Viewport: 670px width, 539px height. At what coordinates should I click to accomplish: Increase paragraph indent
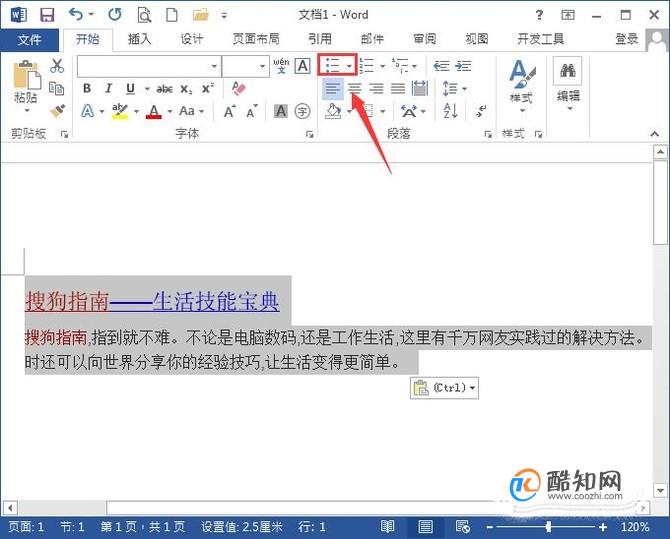(463, 66)
